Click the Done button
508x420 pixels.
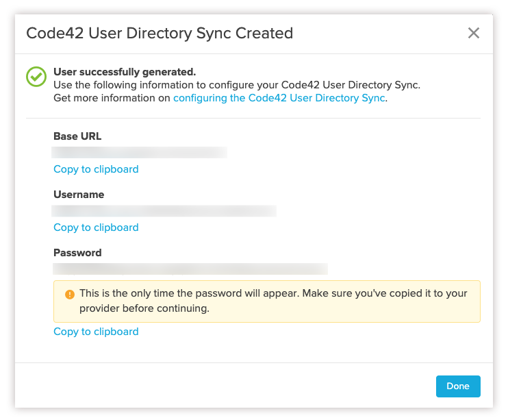[x=458, y=386]
